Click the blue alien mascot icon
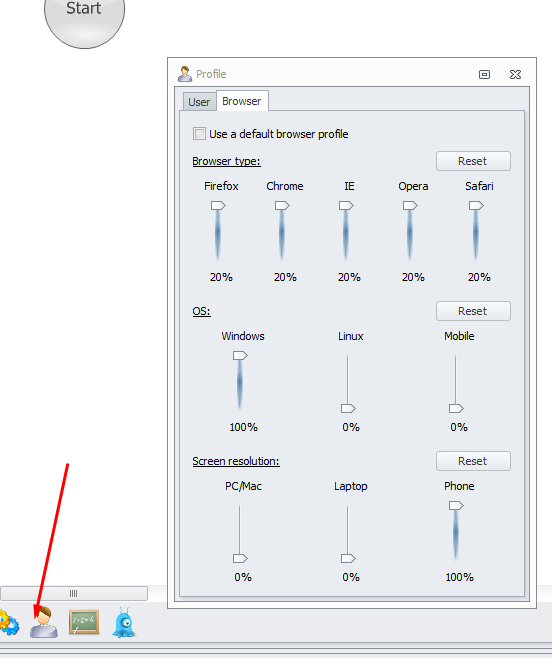This screenshot has width=552, height=658. 124,622
